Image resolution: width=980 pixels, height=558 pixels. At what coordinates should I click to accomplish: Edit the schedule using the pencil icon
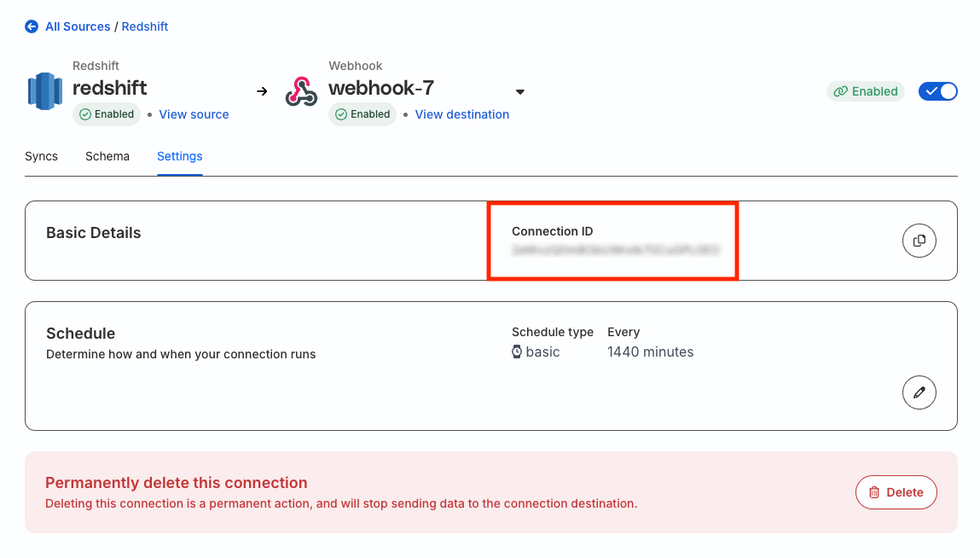(x=919, y=392)
